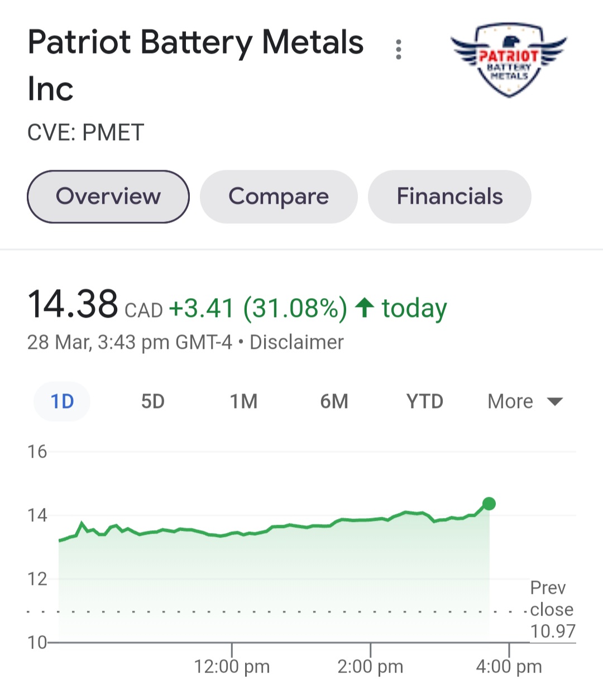Select the 1D time range
Viewport: 603px width, 700px height.
(62, 401)
